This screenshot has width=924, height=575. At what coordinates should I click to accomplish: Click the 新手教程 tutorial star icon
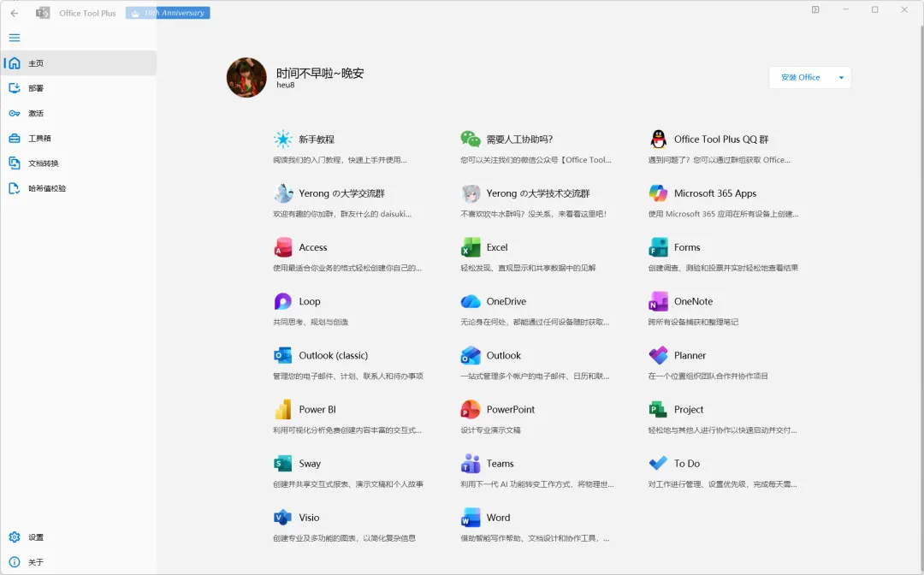pos(283,139)
